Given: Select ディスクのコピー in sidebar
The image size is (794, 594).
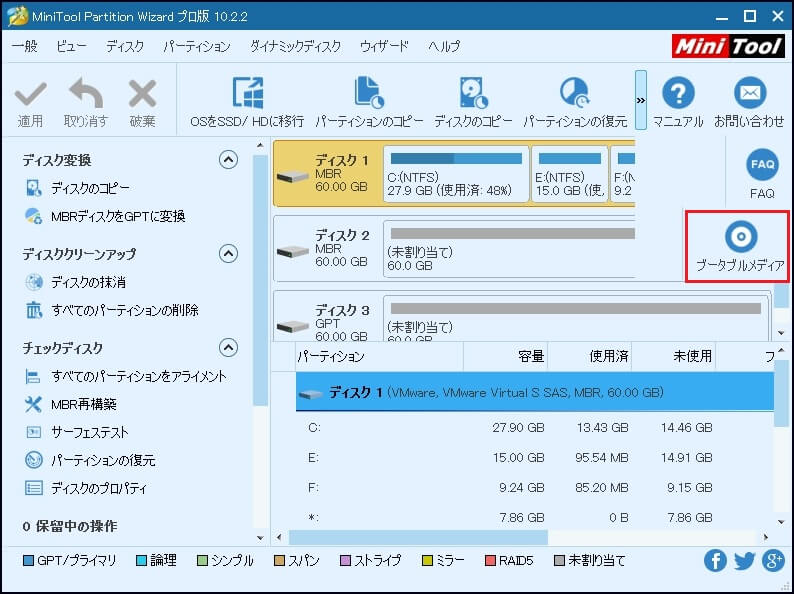Looking at the screenshot, I should 90,188.
